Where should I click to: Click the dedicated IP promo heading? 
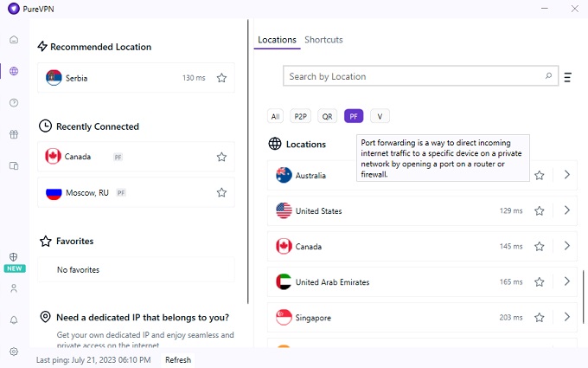143,317
